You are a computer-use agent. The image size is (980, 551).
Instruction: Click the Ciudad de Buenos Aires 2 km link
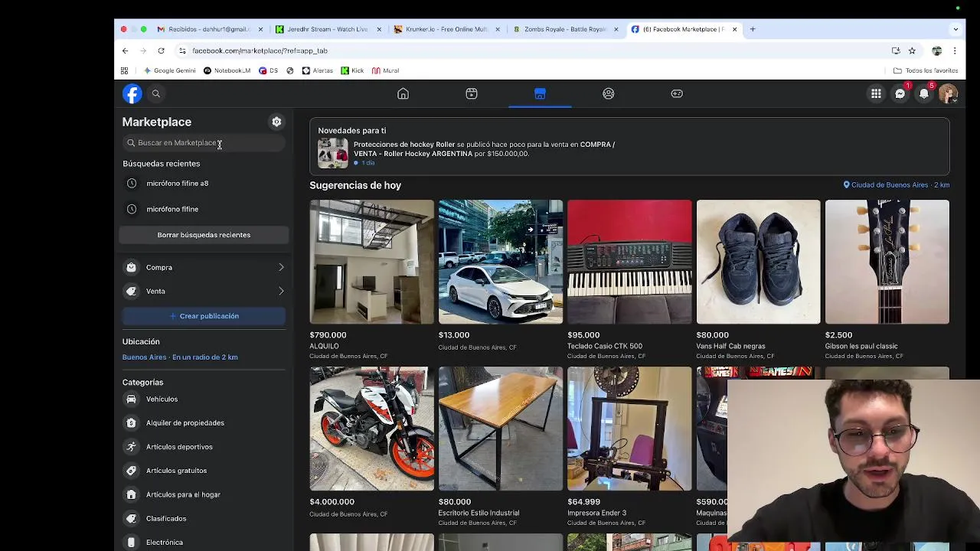click(896, 185)
